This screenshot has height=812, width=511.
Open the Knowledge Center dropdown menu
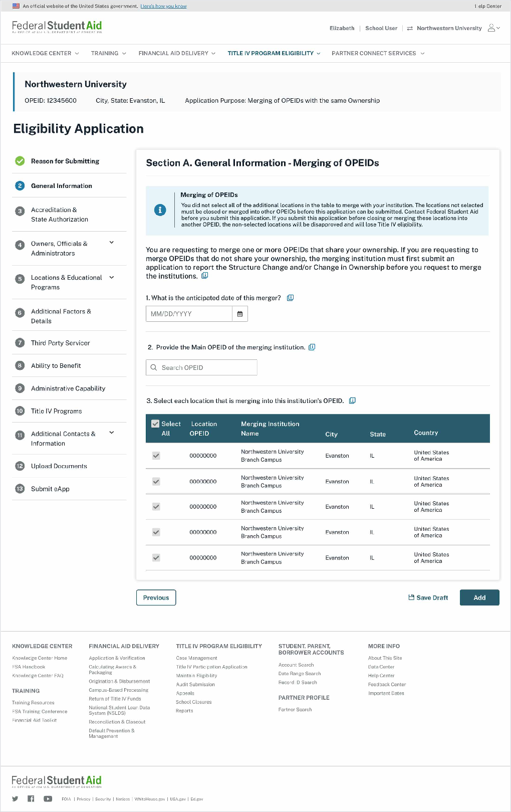45,53
